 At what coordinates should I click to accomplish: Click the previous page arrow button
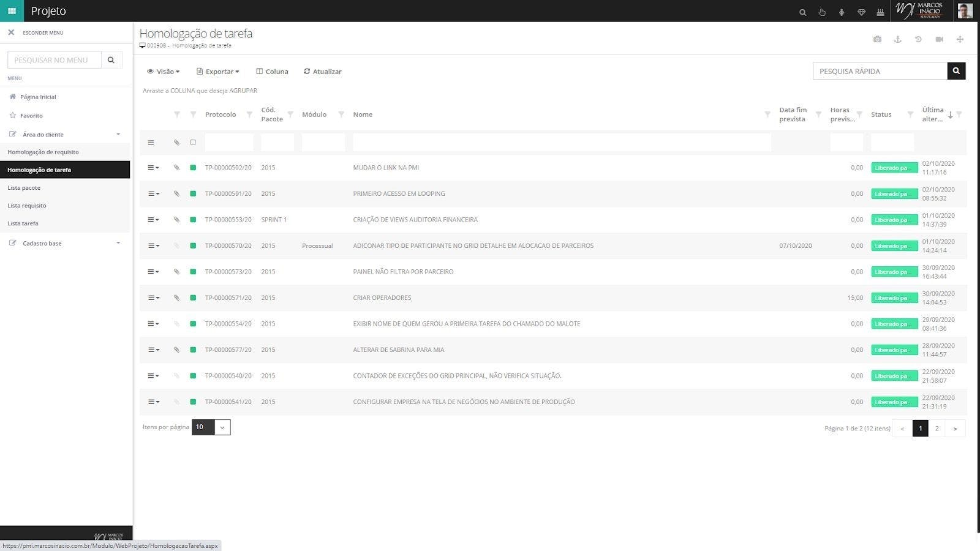(x=902, y=429)
